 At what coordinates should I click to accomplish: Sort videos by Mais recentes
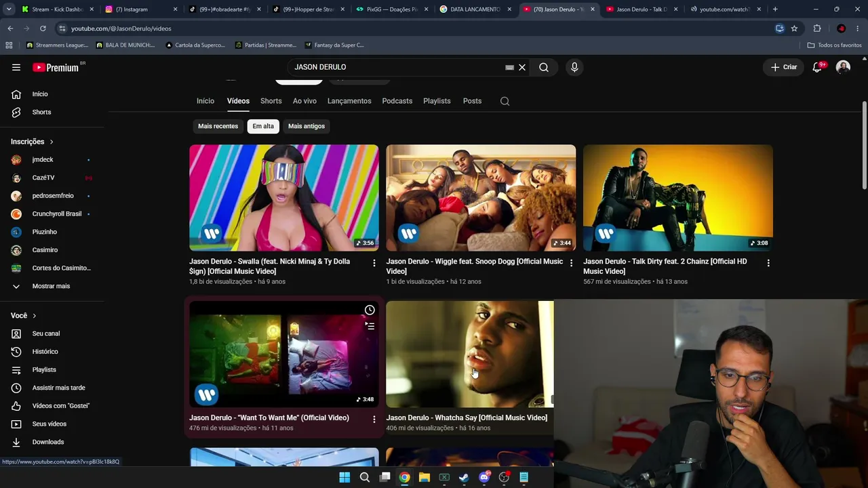218,126
